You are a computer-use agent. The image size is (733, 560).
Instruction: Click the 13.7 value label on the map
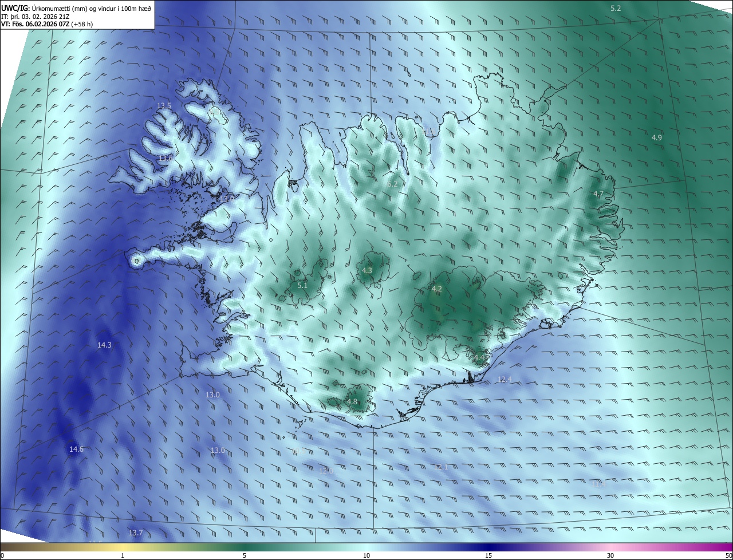click(135, 533)
